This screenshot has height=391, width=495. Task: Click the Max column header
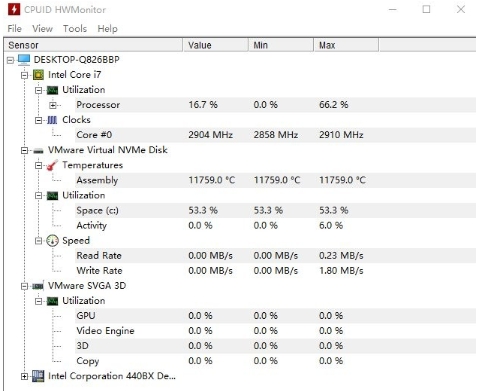(x=346, y=45)
